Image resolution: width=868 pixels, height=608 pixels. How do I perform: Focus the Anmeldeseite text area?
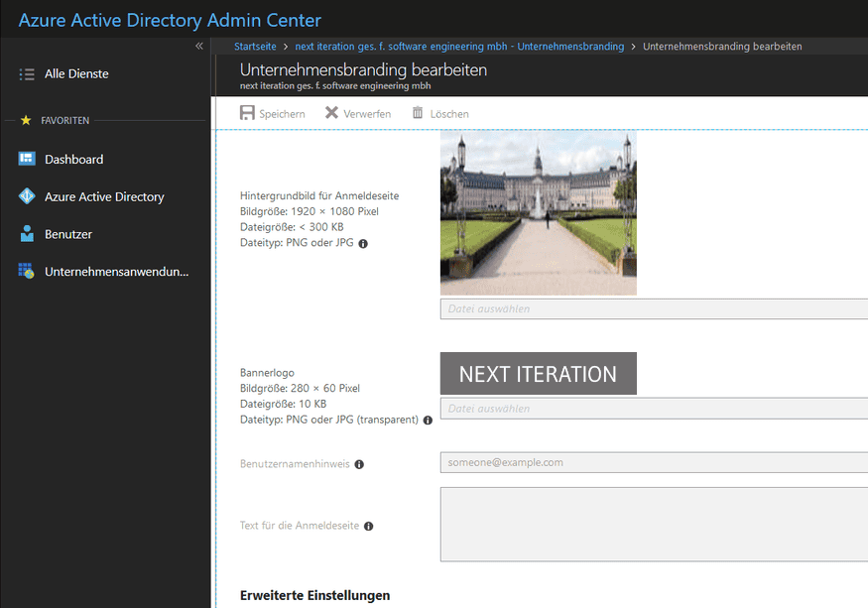click(x=654, y=525)
